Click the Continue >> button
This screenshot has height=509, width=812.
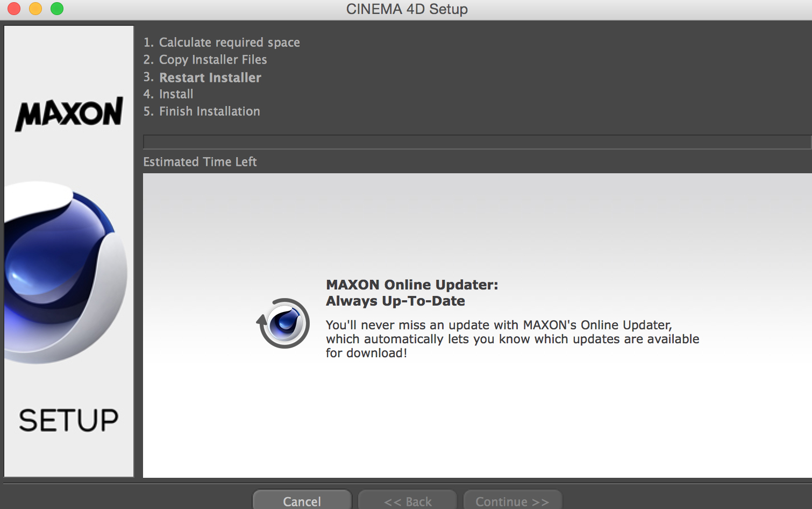coord(512,500)
